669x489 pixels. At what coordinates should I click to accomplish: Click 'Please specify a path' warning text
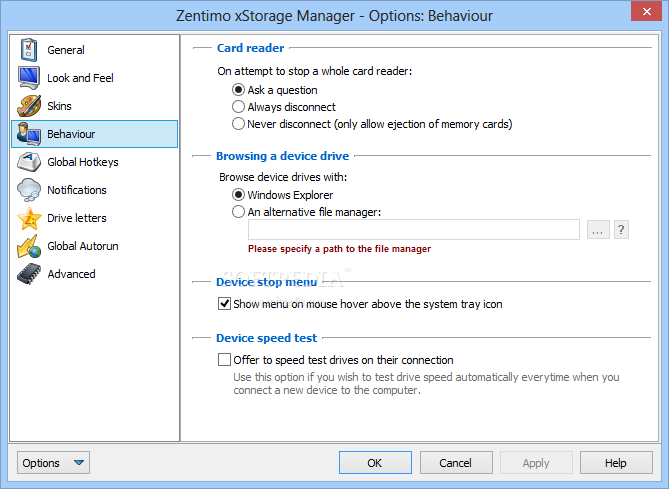pos(339,249)
